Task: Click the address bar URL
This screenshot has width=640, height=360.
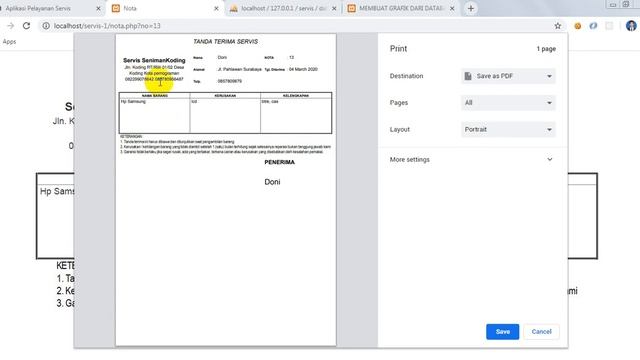Action: (107, 26)
